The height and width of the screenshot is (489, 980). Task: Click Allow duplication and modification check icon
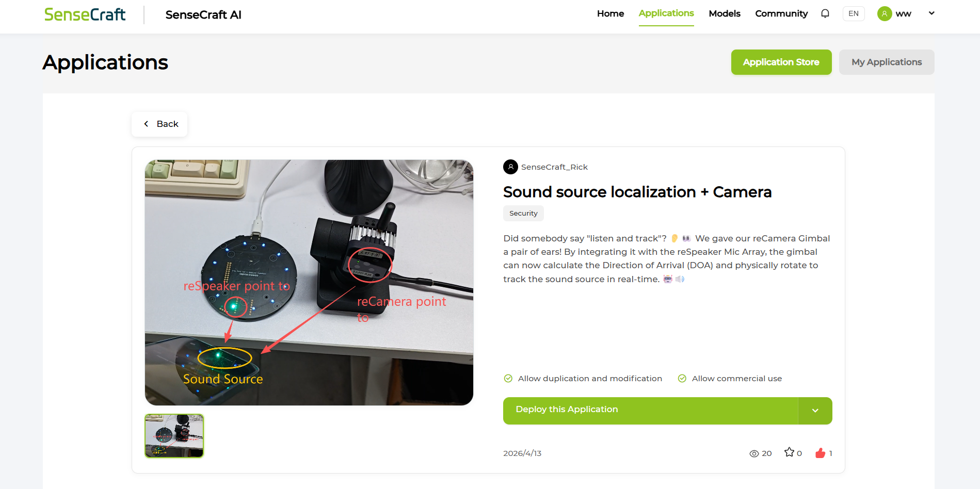click(508, 379)
